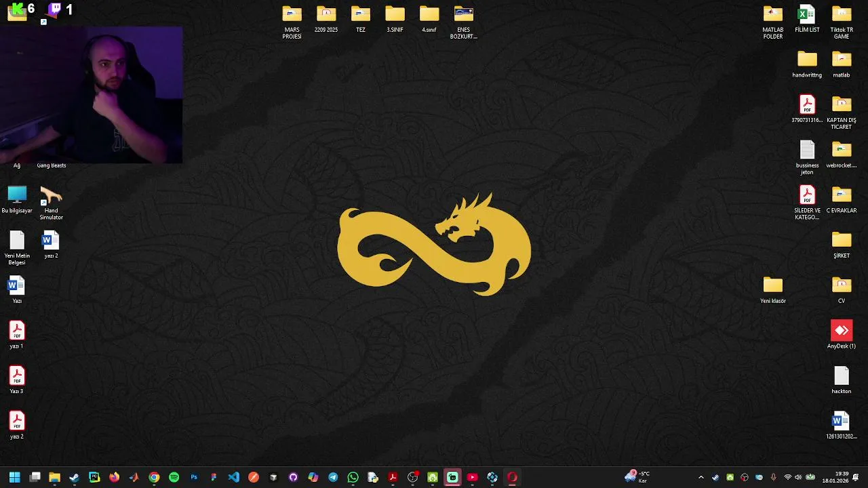The image size is (868, 488).
Task: Open the volume speaker tray icon
Action: pos(798,477)
